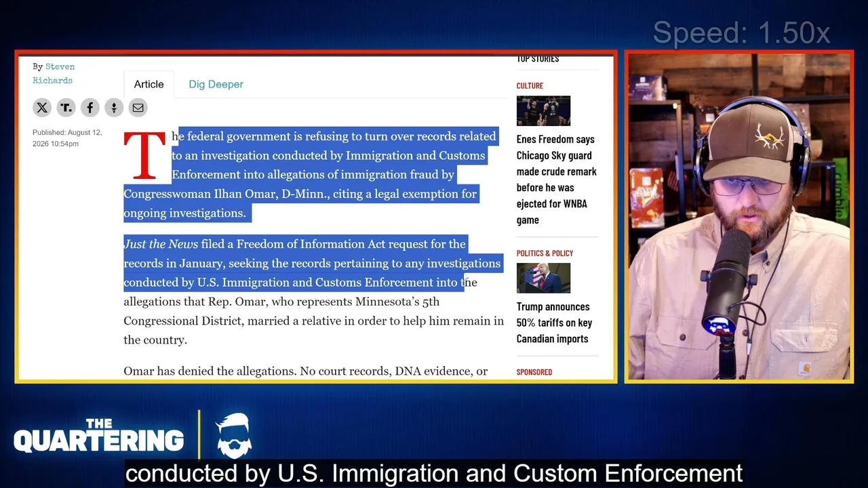Read Enes Freedom Chicago Sky guard story

coord(556,179)
